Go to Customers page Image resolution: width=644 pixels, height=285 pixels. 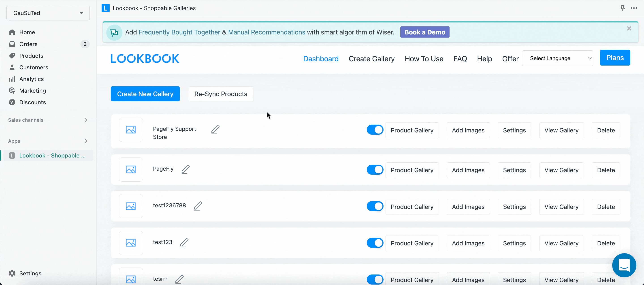pos(34,67)
